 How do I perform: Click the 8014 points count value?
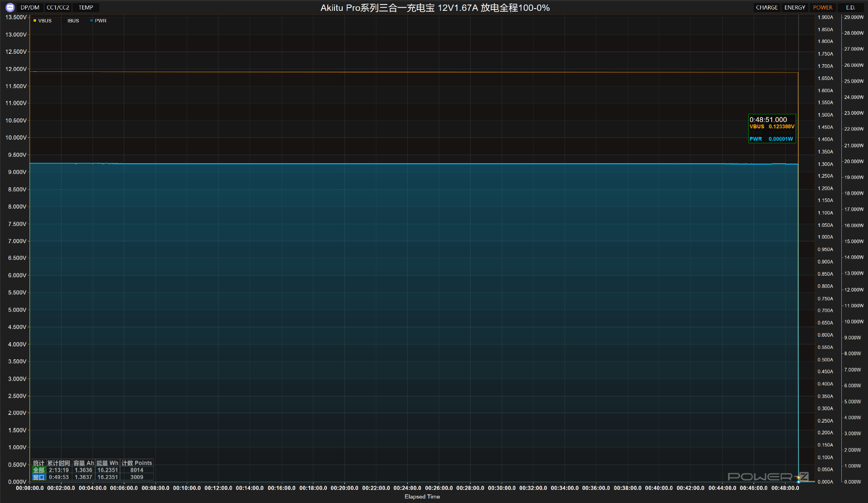pyautogui.click(x=137, y=470)
